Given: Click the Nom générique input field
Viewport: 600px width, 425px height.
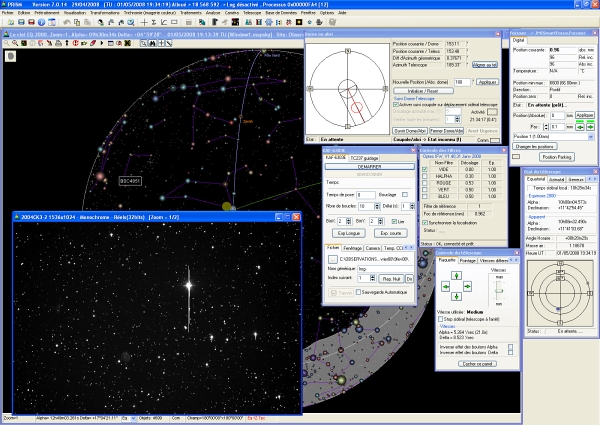Looking at the screenshot, I should pos(386,269).
